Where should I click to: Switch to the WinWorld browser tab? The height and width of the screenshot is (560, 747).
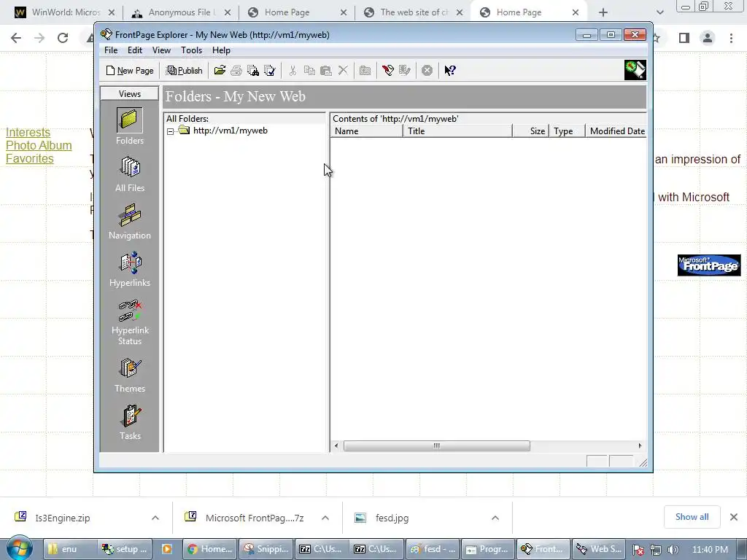tap(65, 12)
